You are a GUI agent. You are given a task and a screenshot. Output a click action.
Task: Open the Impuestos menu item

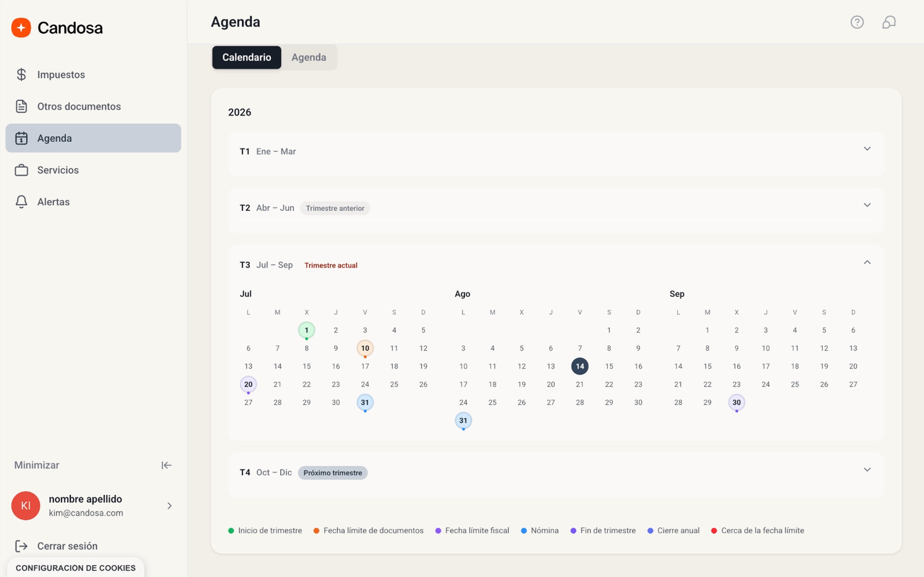point(93,75)
